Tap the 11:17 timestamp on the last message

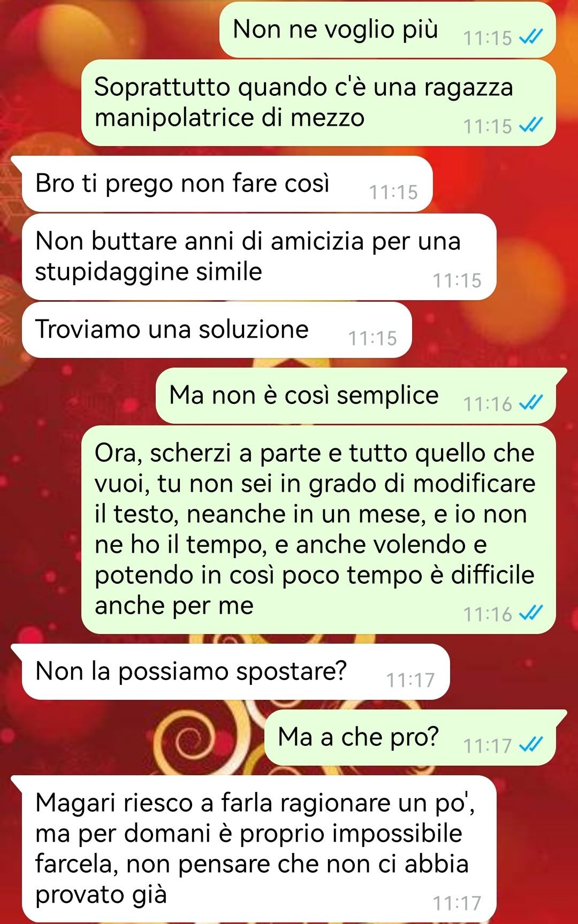pos(457,903)
